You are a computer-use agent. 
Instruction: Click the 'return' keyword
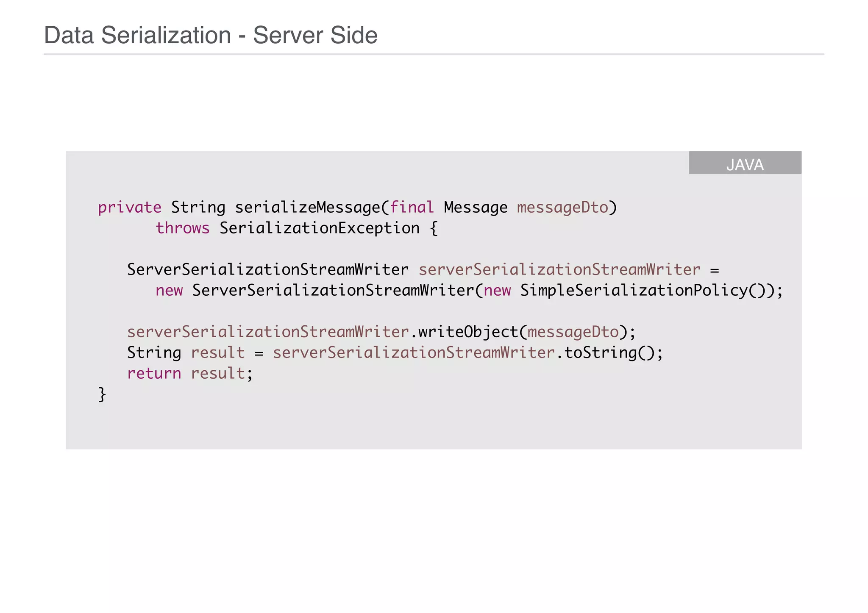[154, 374]
